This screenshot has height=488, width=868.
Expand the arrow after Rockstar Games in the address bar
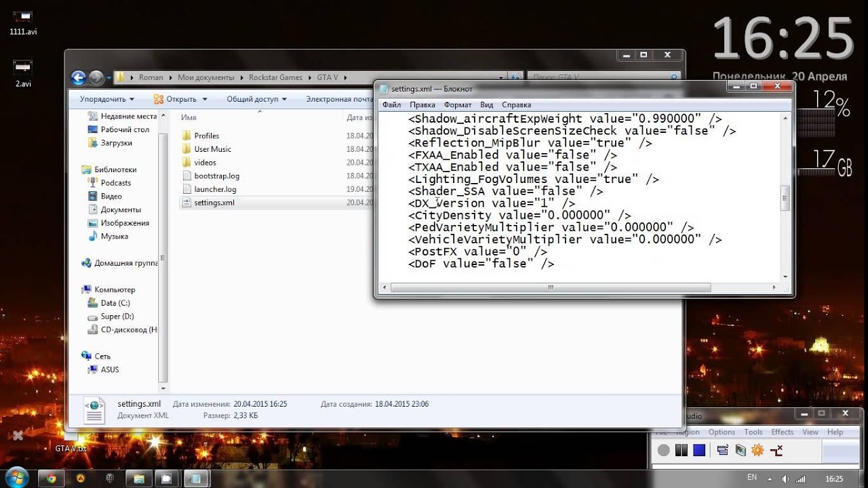310,78
